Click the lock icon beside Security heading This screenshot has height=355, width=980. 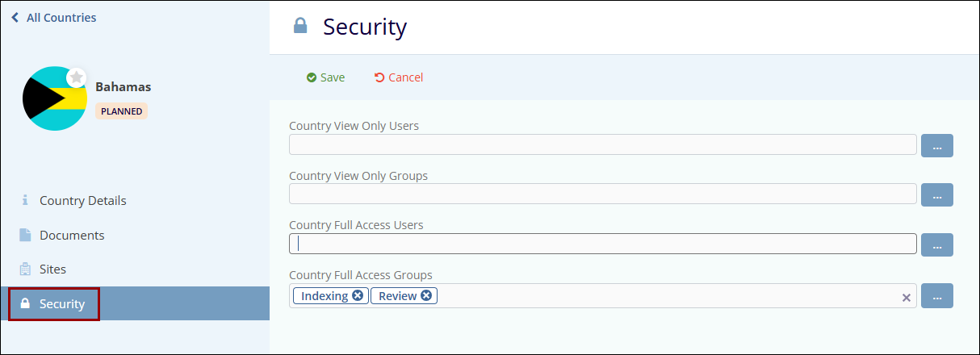tap(300, 27)
